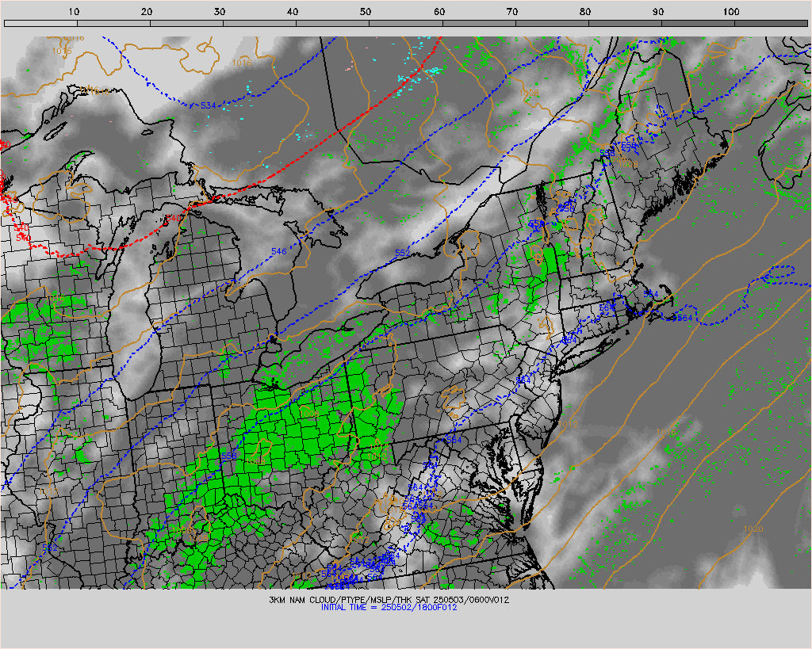Pick the darkest gray swatch above 100
The image size is (812, 649).
click(771, 23)
